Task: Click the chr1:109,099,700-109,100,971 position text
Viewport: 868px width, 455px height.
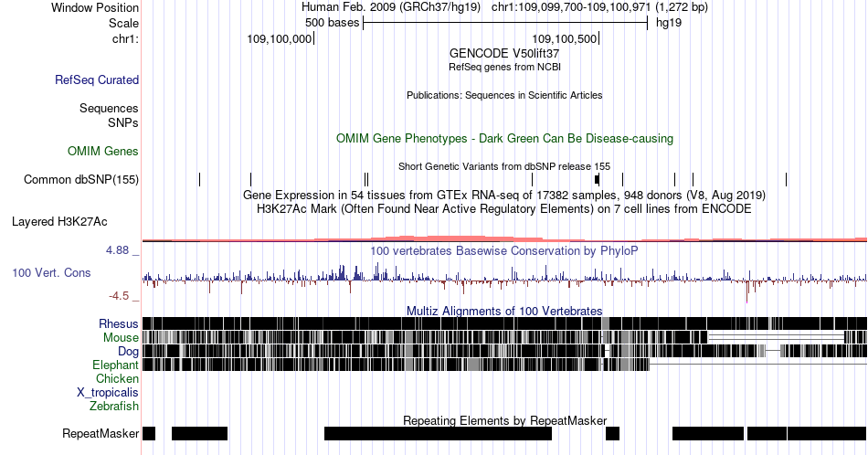Action: coord(571,7)
